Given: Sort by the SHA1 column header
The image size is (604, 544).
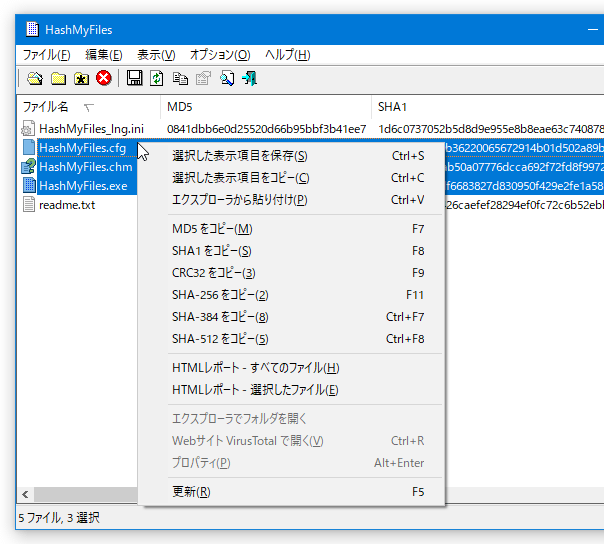Looking at the screenshot, I should 488,107.
